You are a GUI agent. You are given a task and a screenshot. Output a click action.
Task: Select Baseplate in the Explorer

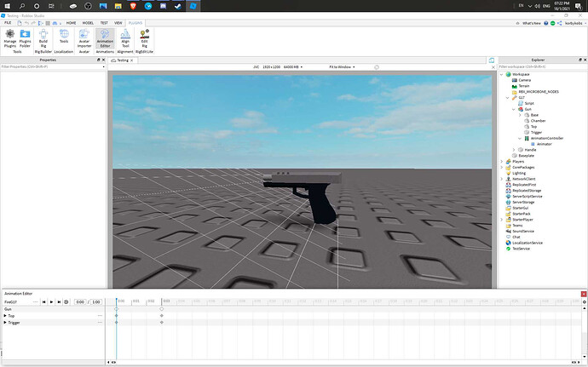pos(526,156)
